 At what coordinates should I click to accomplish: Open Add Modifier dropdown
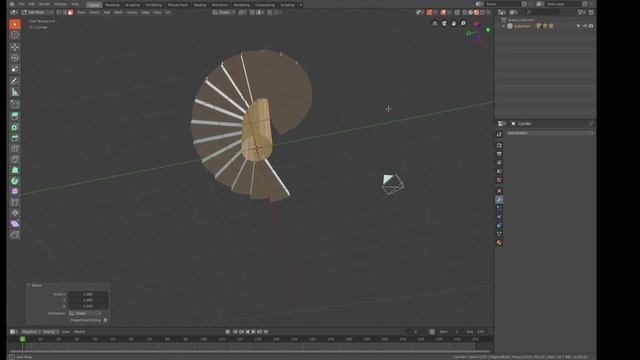click(549, 133)
